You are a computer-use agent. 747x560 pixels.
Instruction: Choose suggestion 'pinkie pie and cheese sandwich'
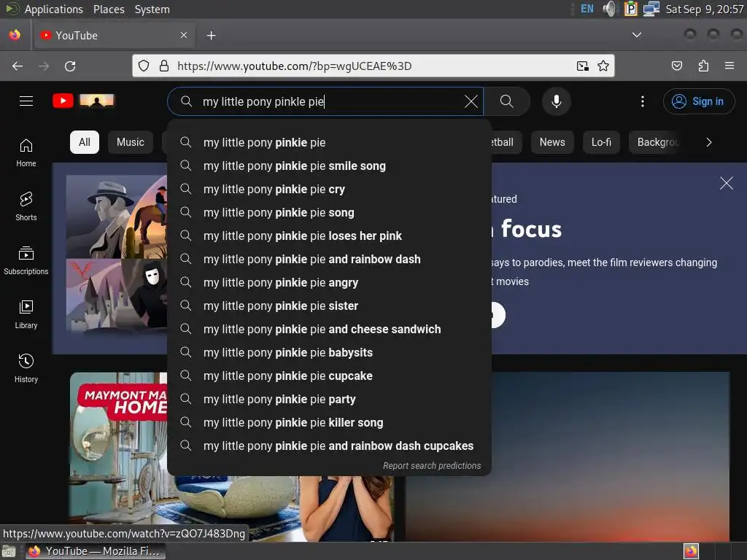[x=329, y=329]
